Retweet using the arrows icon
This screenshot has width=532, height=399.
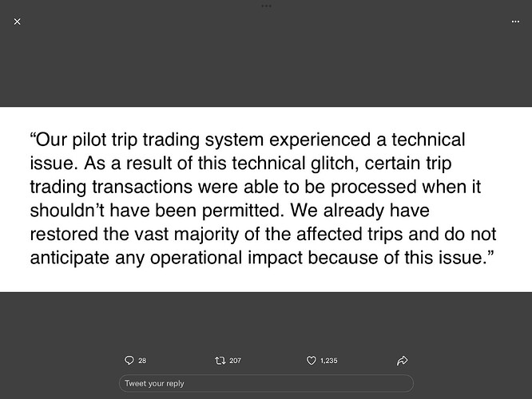[x=220, y=361]
